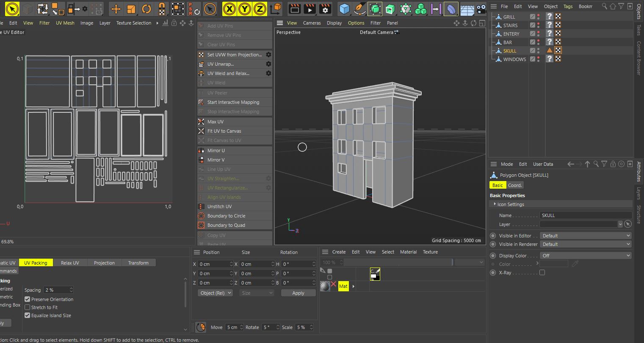644x343 pixels.
Task: Switch to Relax UV tab
Action: click(x=70, y=263)
